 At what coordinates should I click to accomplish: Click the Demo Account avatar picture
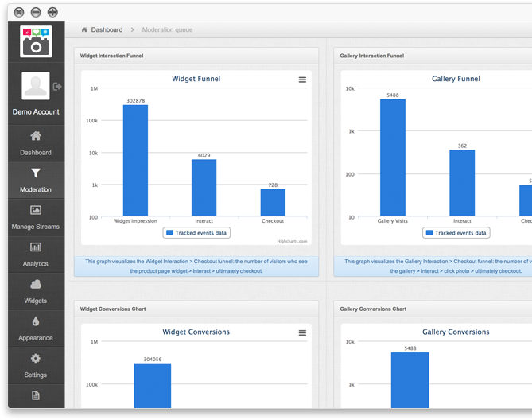36,85
